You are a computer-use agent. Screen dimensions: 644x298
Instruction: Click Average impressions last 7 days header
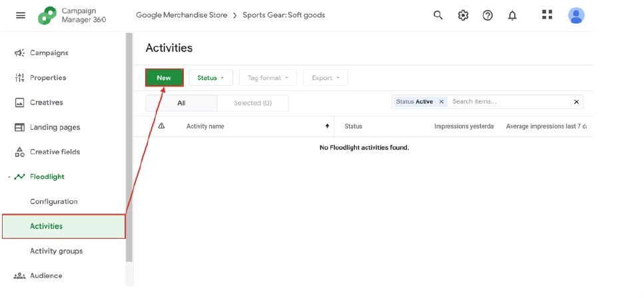[546, 126]
